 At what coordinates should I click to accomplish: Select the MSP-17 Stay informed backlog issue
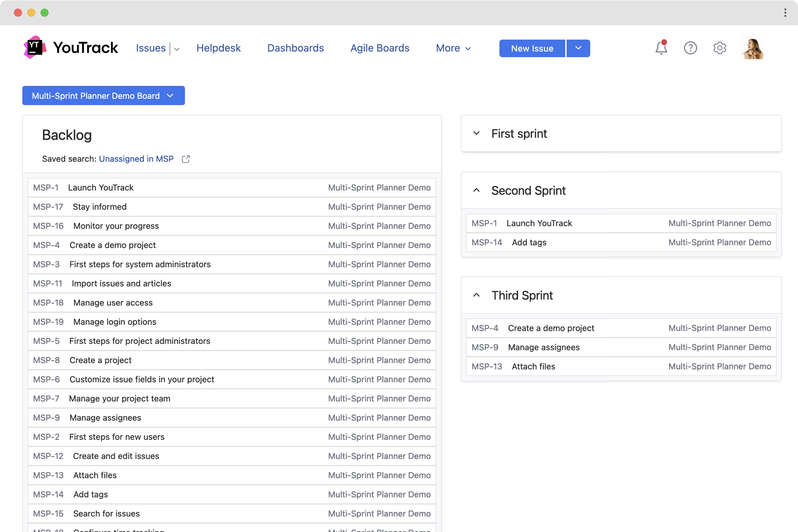99,206
